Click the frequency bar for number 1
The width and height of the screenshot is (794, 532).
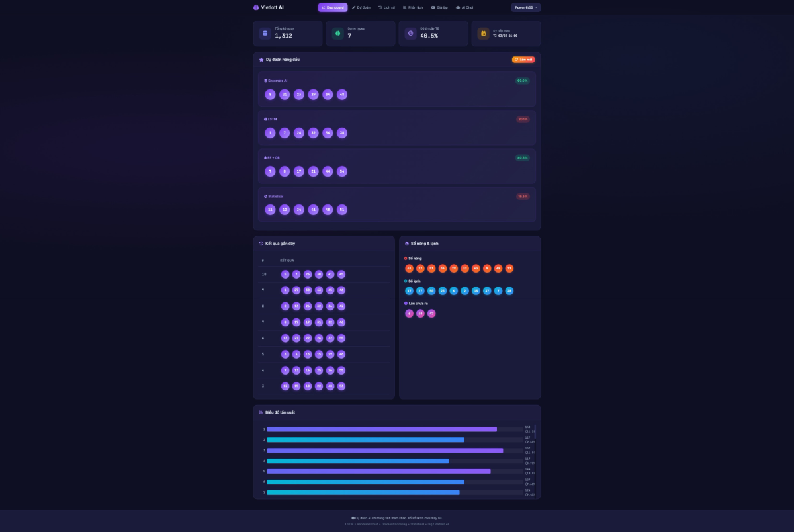point(382,429)
